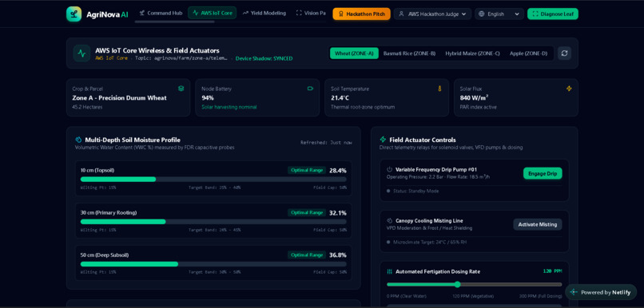Click the 94% node battery value
644x308 pixels.
[x=208, y=98]
